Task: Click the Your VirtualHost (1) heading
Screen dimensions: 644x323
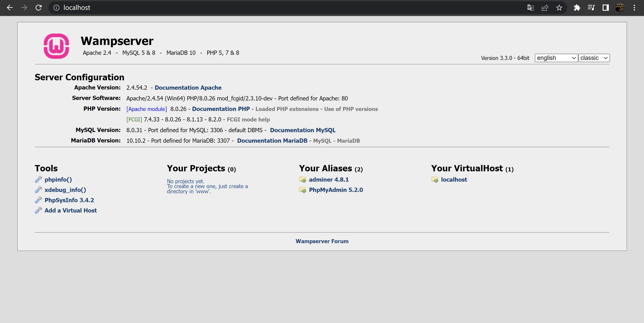Action: pyautogui.click(x=472, y=168)
